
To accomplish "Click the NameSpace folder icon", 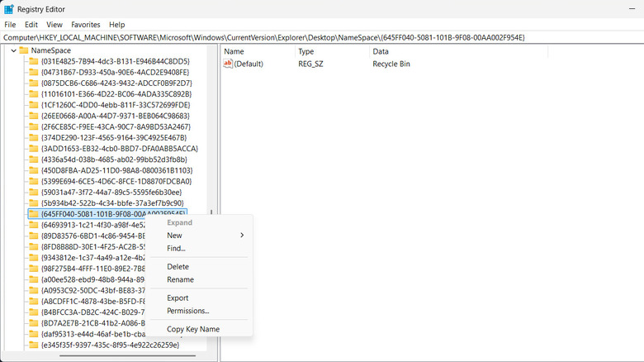I will tap(22, 50).
